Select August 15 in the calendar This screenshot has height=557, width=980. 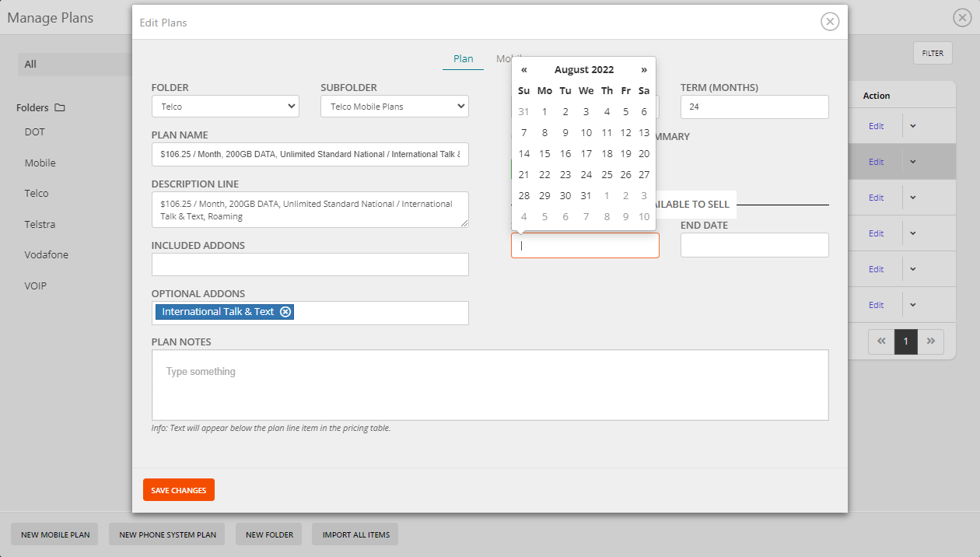pyautogui.click(x=544, y=153)
